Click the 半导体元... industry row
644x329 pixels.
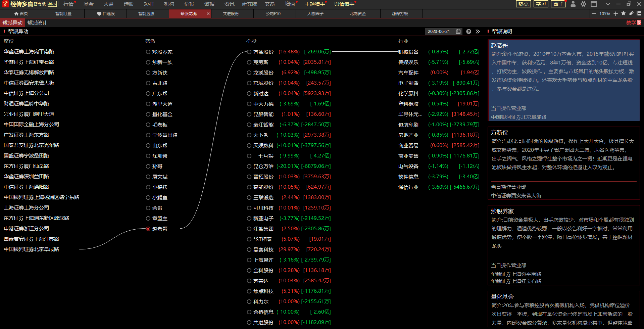point(439,114)
